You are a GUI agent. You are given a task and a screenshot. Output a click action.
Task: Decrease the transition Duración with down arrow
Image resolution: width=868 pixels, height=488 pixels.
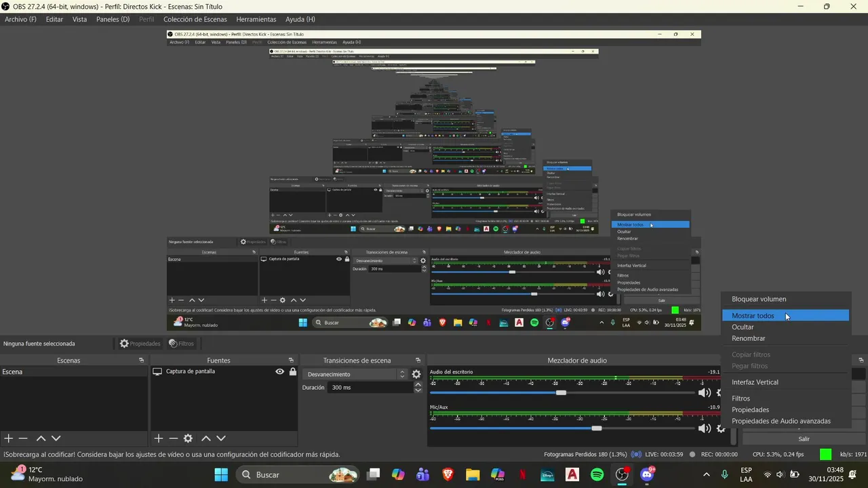[418, 390]
